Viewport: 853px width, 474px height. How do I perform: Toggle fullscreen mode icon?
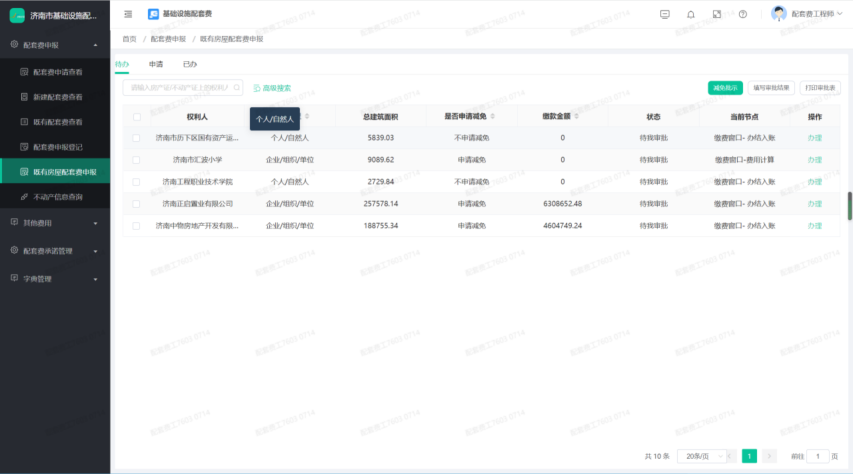tap(717, 14)
